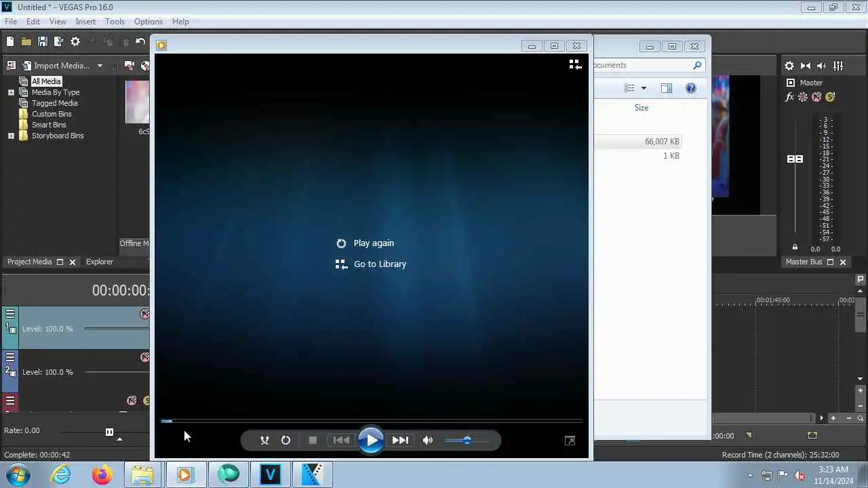Viewport: 868px width, 488px height.
Task: Switch to the Explorer tab
Action: 100,262
